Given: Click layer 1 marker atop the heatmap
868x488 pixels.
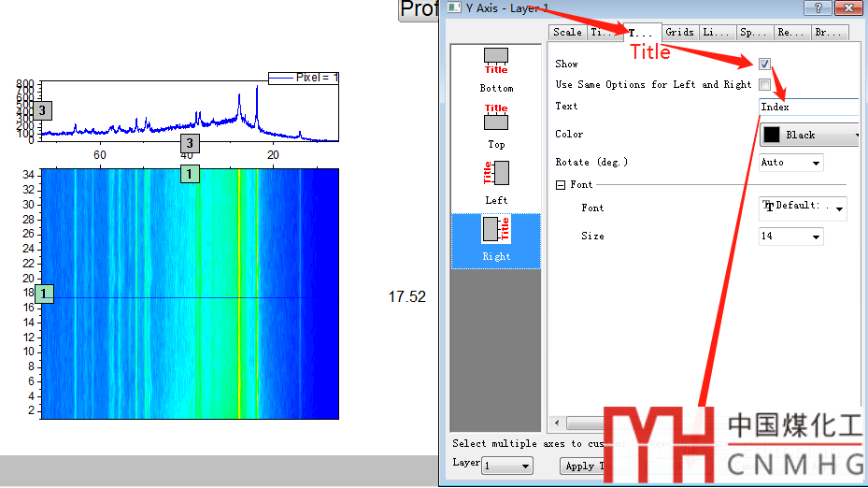Looking at the screenshot, I should 190,173.
